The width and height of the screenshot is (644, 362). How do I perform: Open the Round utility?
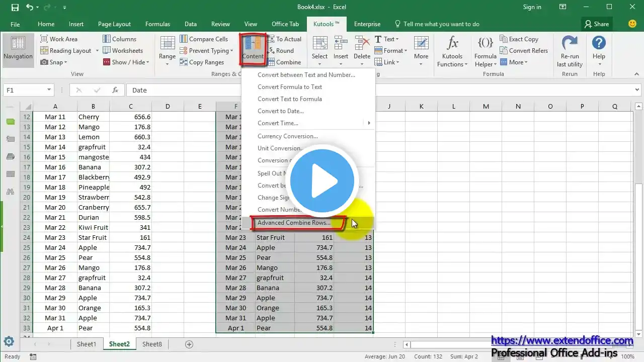click(280, 50)
